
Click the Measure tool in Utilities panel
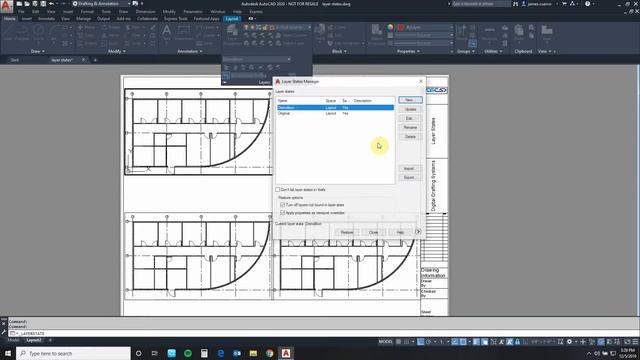pyautogui.click(x=489, y=33)
